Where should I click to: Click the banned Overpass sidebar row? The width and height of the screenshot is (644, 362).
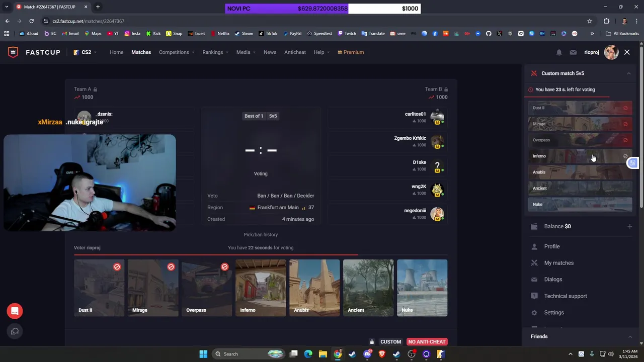[x=580, y=140]
